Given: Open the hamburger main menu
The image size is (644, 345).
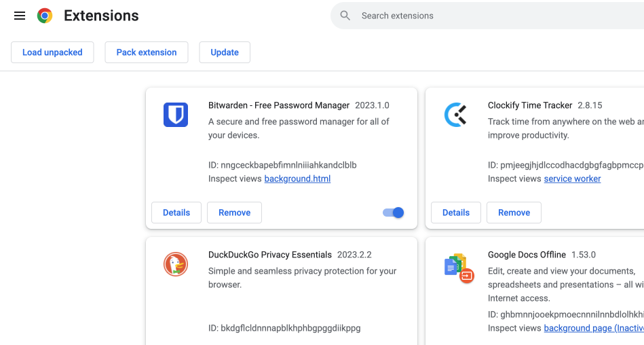Looking at the screenshot, I should 20,16.
